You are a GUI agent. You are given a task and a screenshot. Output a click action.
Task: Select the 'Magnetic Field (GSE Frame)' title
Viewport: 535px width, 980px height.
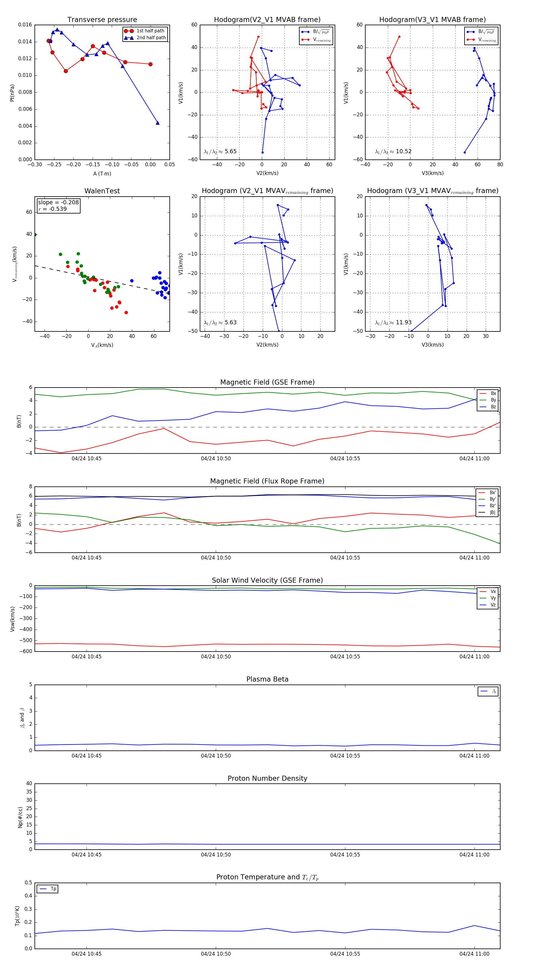pyautogui.click(x=267, y=382)
